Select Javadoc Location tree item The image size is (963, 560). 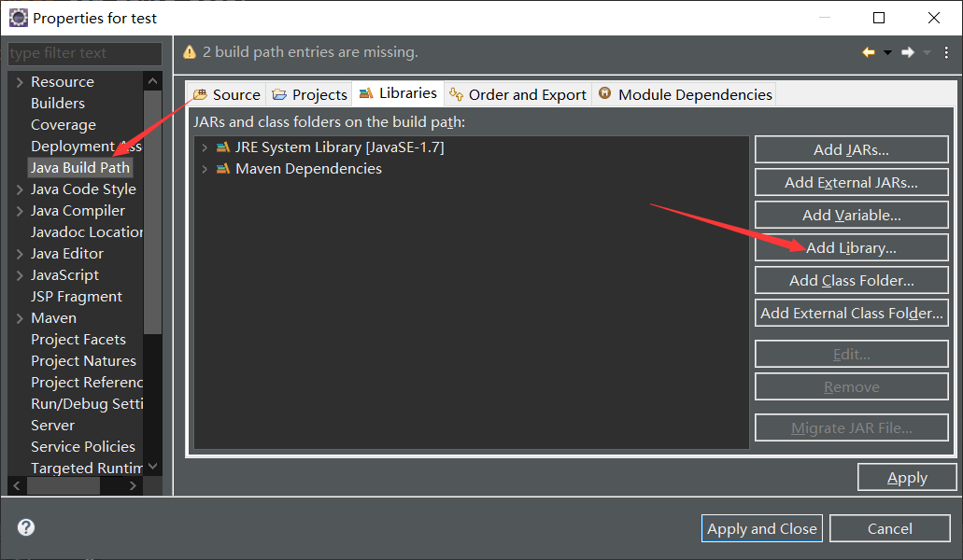tap(86, 231)
